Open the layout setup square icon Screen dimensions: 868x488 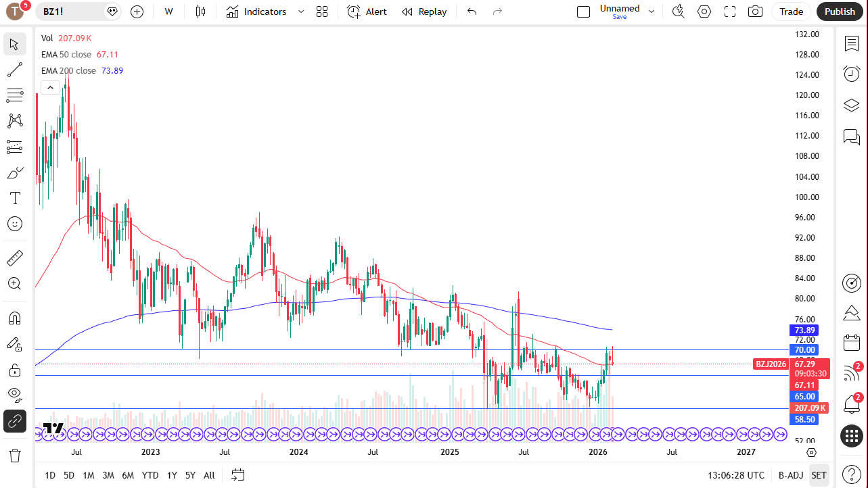(x=583, y=11)
